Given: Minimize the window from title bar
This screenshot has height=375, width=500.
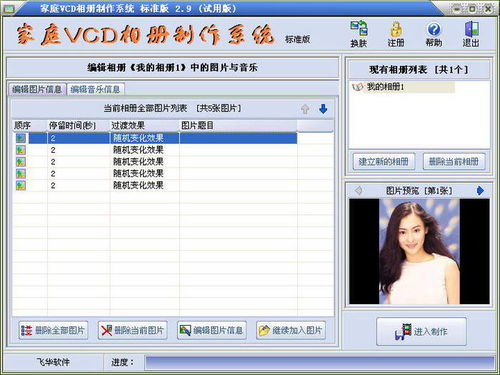Looking at the screenshot, I should (457, 9).
